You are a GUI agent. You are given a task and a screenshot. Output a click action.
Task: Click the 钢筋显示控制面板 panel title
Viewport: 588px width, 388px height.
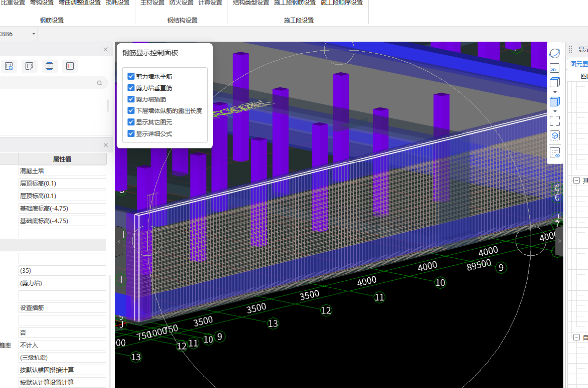tap(150, 53)
